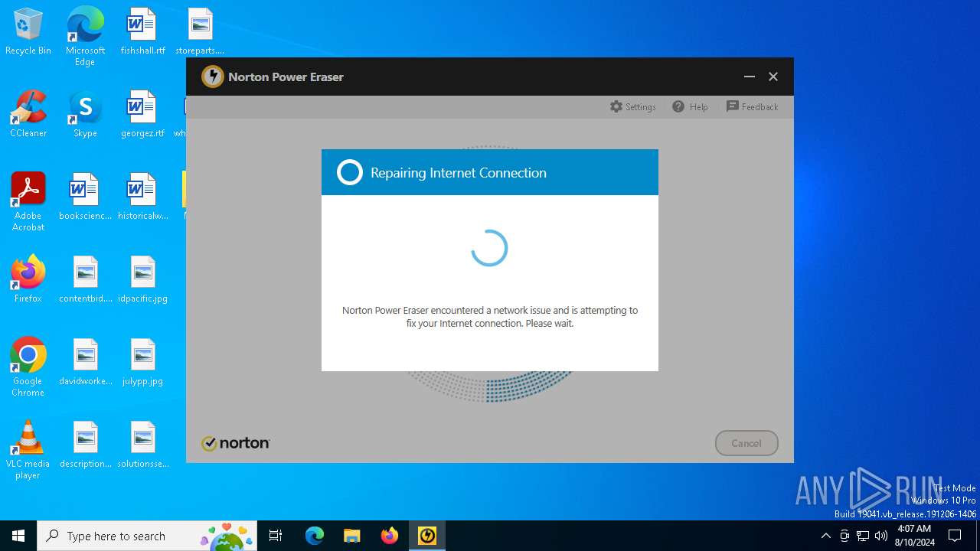Select julypp.jpg file on desktop
Image resolution: width=980 pixels, height=551 pixels.
(142, 362)
